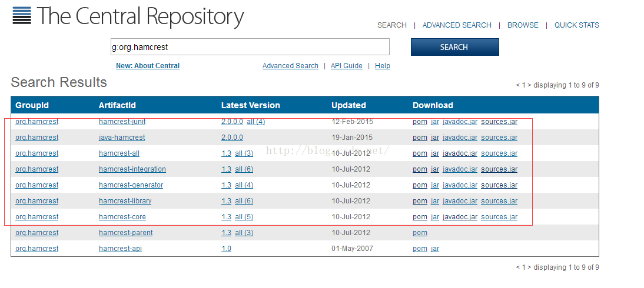
Task: Show all (6) versions of hamcrest-library
Action: [244, 201]
